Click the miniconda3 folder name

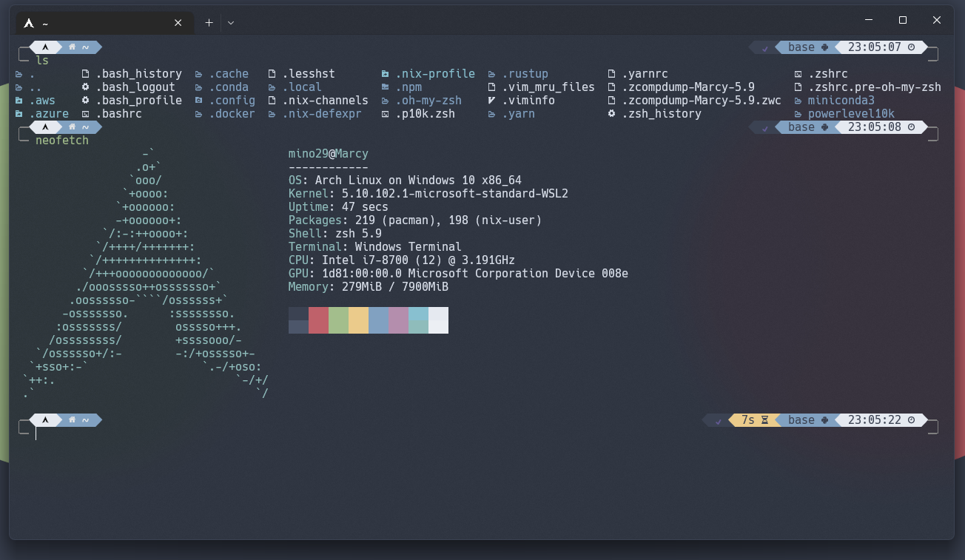(x=841, y=101)
